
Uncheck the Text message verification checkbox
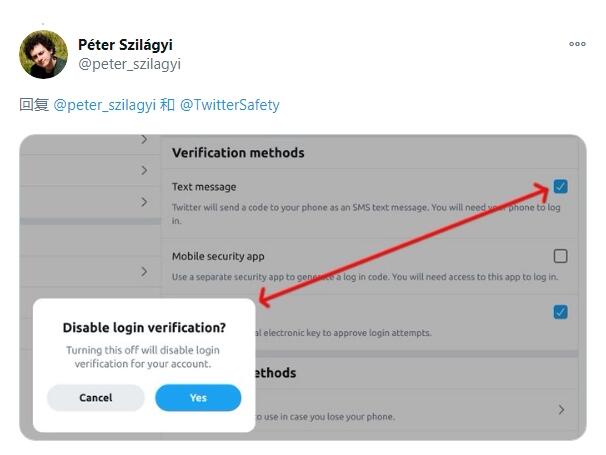pyautogui.click(x=560, y=187)
